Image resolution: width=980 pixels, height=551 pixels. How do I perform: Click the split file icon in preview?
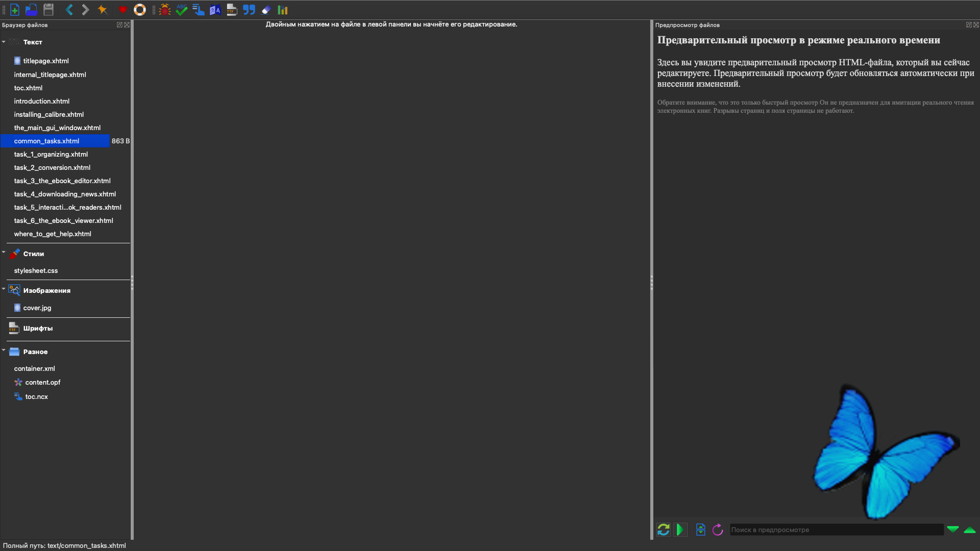[x=700, y=530]
